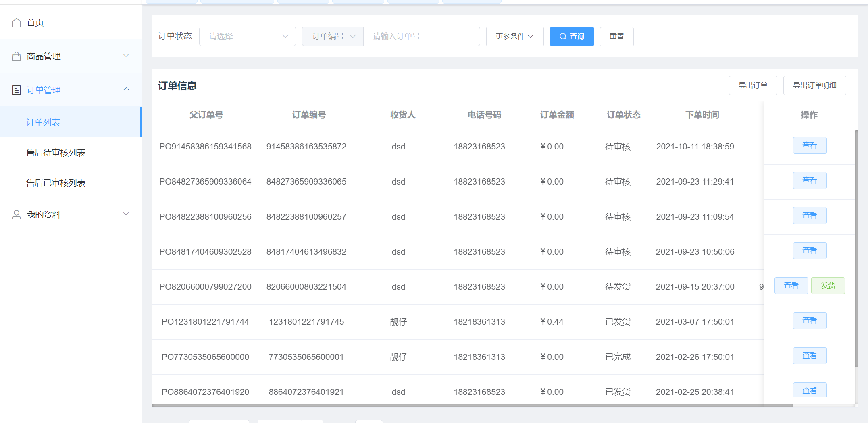Click the 重置 reset button
Viewport: 868px width, 423px height.
coord(617,37)
